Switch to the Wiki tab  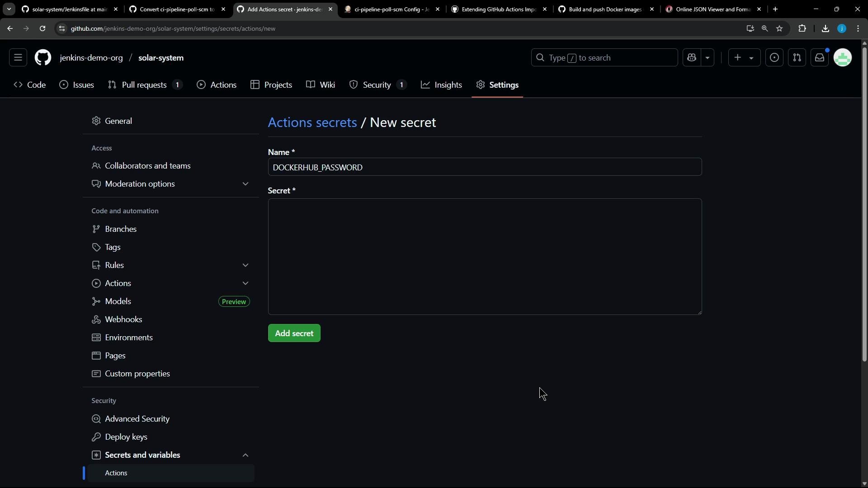(321, 85)
